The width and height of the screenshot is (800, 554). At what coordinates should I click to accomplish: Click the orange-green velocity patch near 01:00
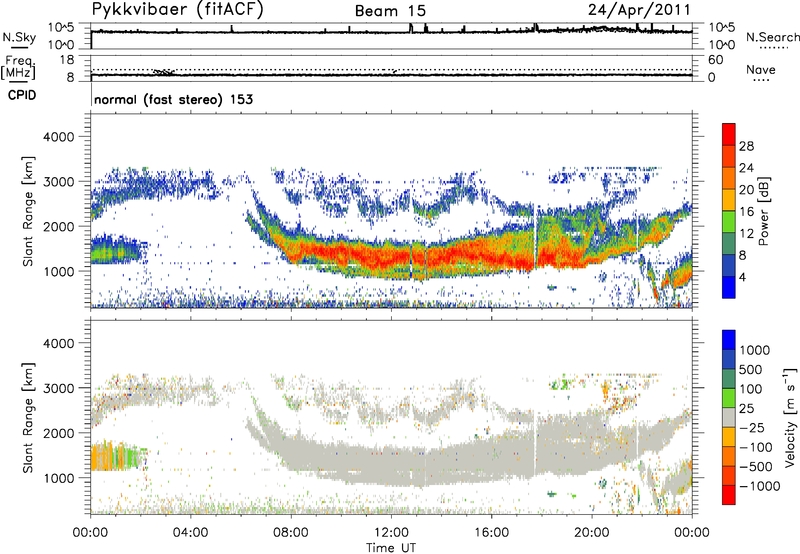point(115,457)
